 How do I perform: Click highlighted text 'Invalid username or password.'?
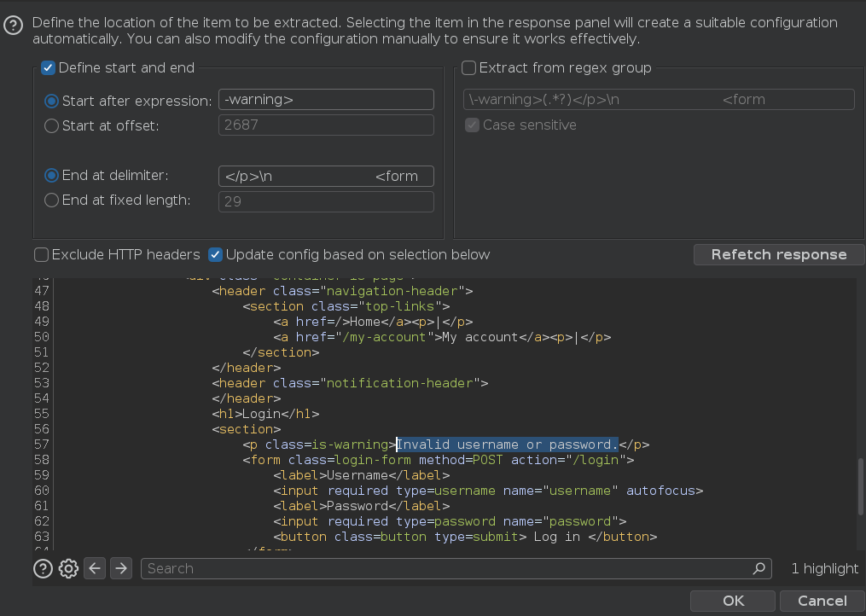(x=508, y=445)
